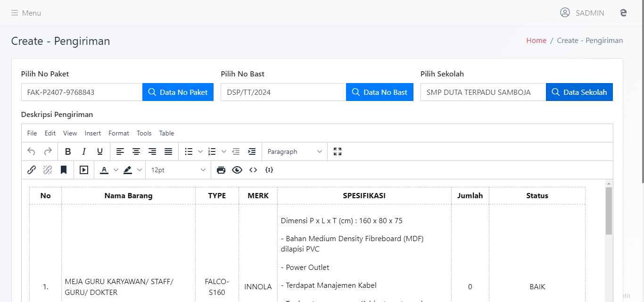Viewport: 644px width, 302px height.
Task: Preview the document with the eye icon
Action: (x=237, y=169)
